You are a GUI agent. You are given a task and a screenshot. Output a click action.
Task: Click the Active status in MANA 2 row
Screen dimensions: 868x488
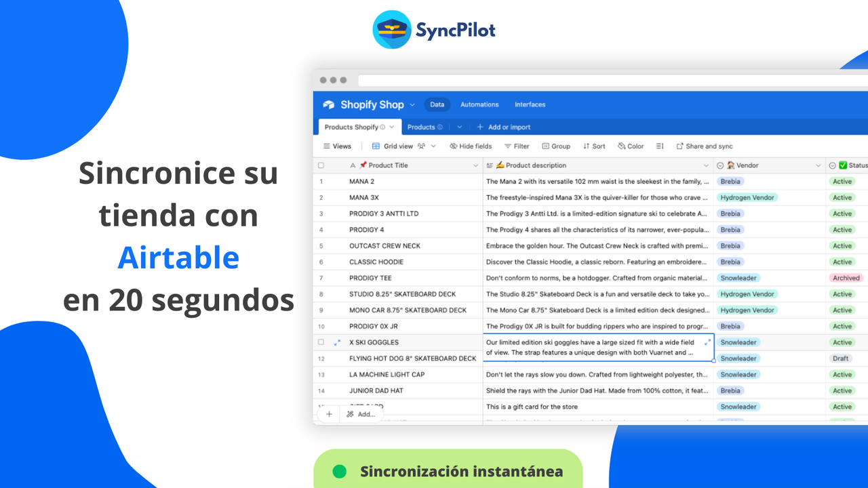point(842,182)
